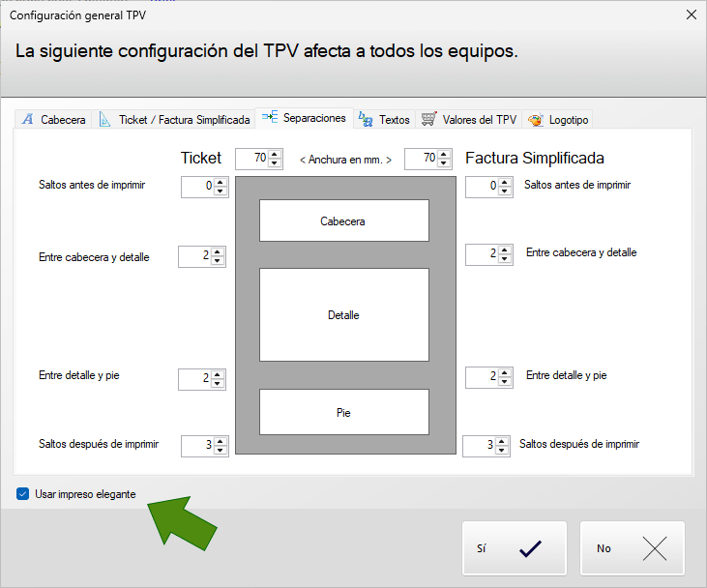
Task: Decrease Ticket Saltos antes de imprimir
Action: (221, 191)
